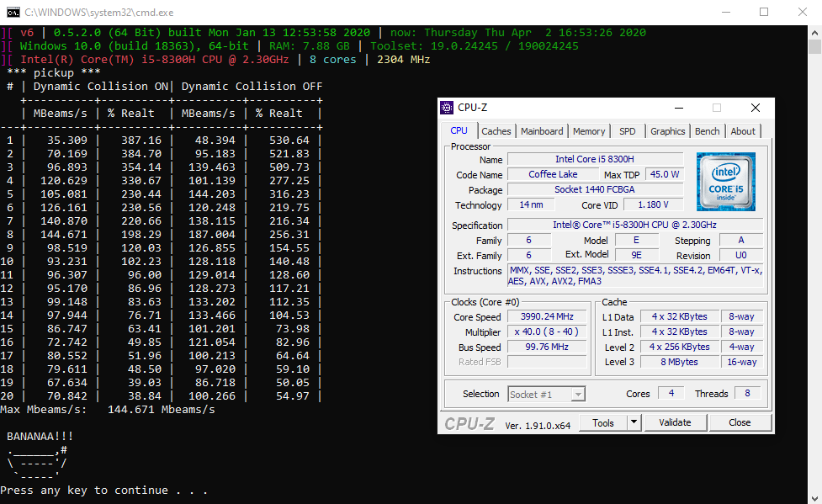
Task: Open the About tab in CPU-Z
Action: (x=743, y=131)
